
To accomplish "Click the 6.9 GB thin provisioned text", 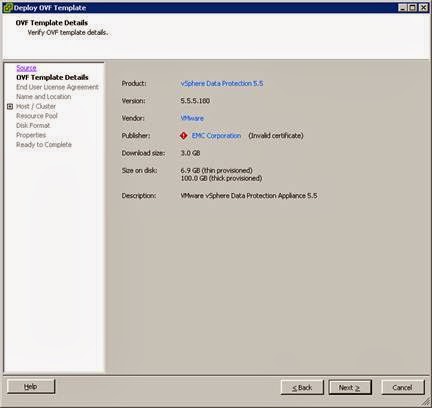I will click(216, 170).
